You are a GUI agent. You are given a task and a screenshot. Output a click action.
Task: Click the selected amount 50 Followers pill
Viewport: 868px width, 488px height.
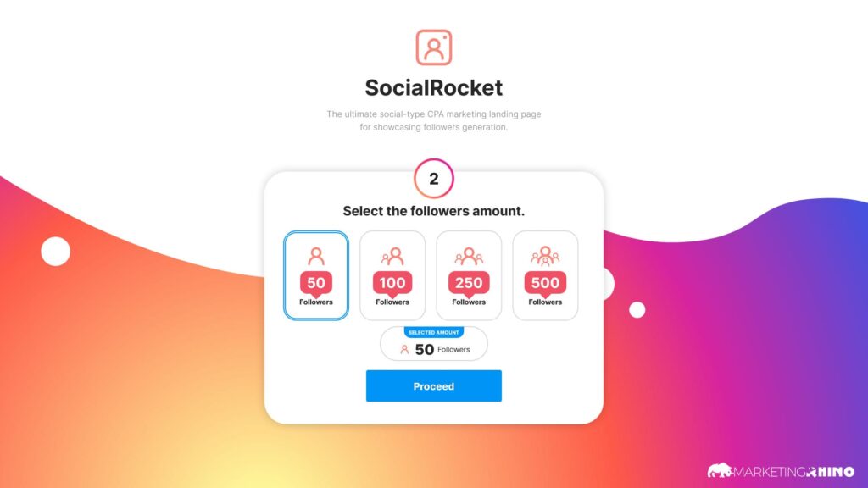[x=433, y=344]
